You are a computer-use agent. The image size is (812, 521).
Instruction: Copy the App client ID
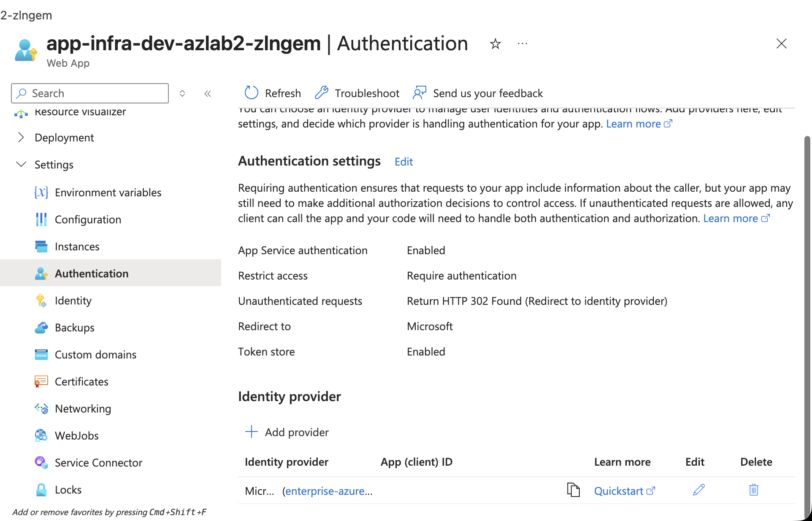click(573, 490)
